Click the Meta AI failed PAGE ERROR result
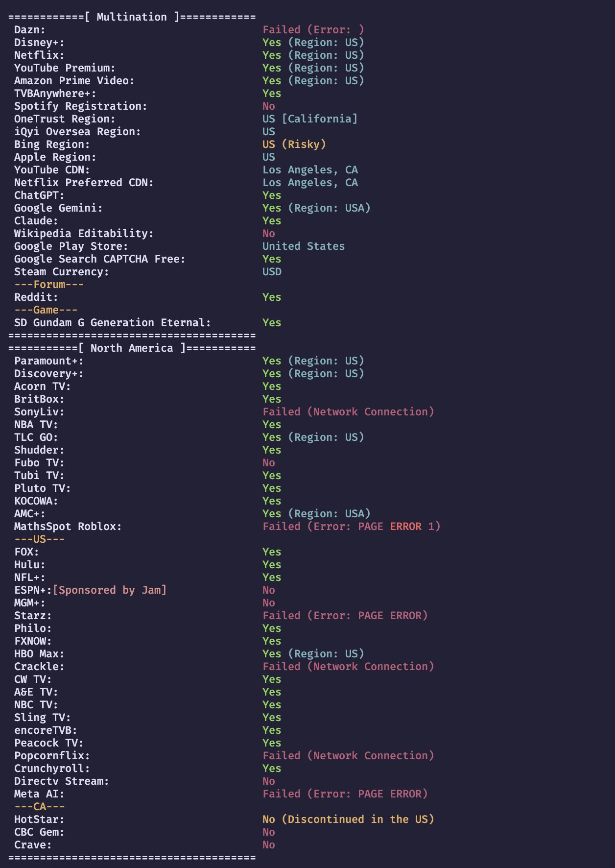 [345, 794]
